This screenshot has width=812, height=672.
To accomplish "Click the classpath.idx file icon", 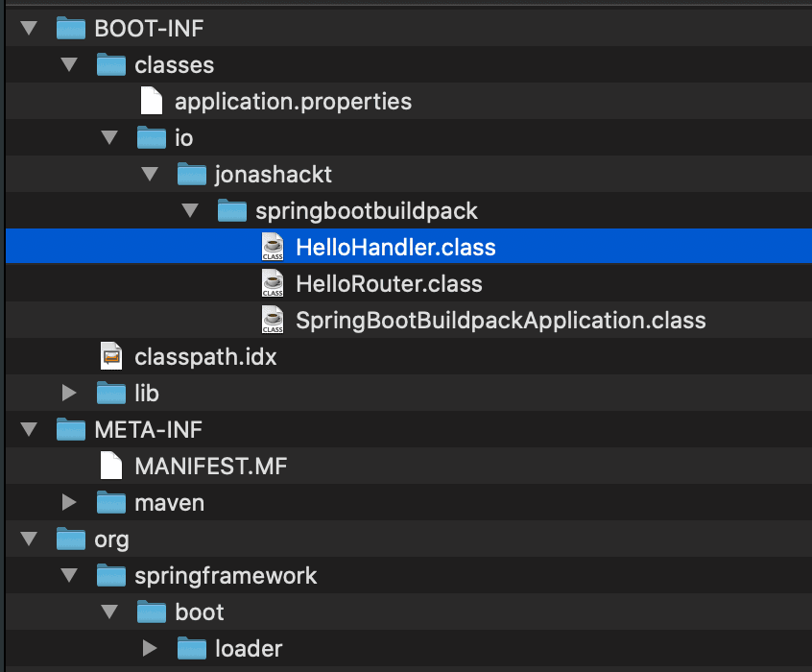I will 111,357.
